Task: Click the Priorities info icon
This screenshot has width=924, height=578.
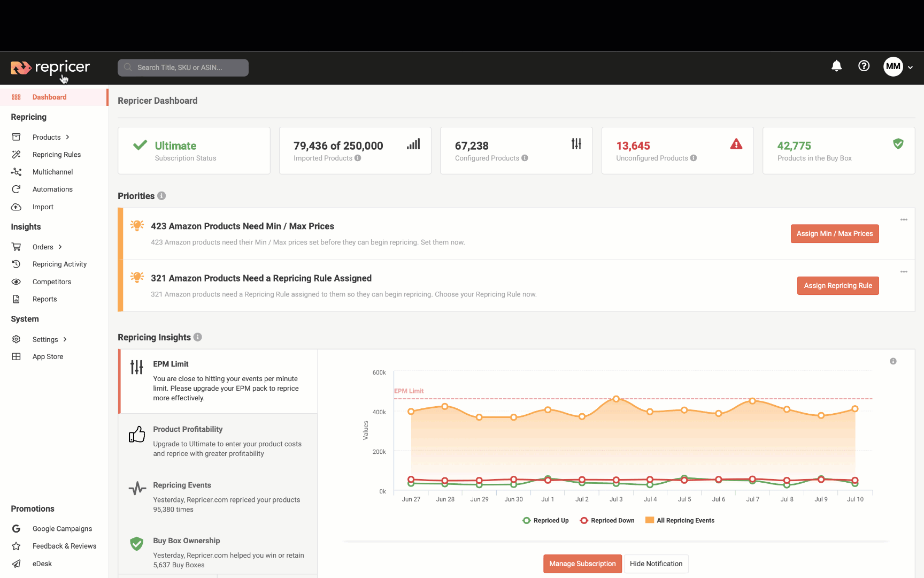Action: pyautogui.click(x=161, y=196)
